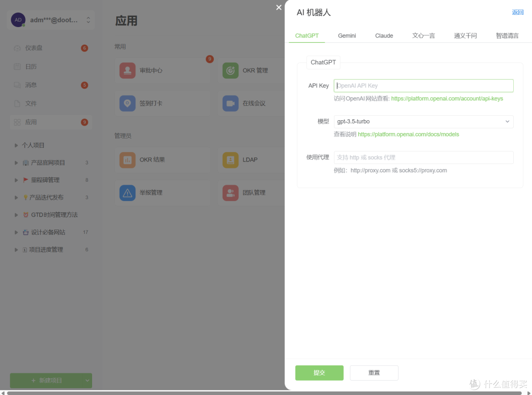The width and height of the screenshot is (532, 395).
Task: Click the clock icon of GTD时间管理方法
Action: pyautogui.click(x=26, y=215)
